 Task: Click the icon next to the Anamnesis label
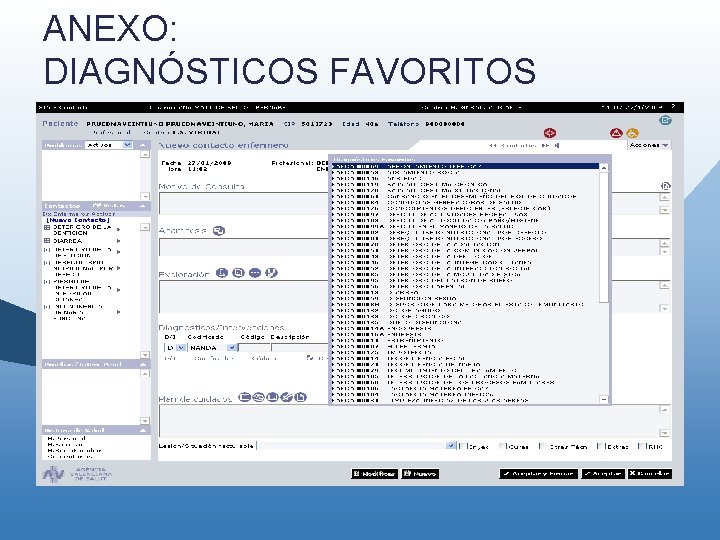point(219,231)
